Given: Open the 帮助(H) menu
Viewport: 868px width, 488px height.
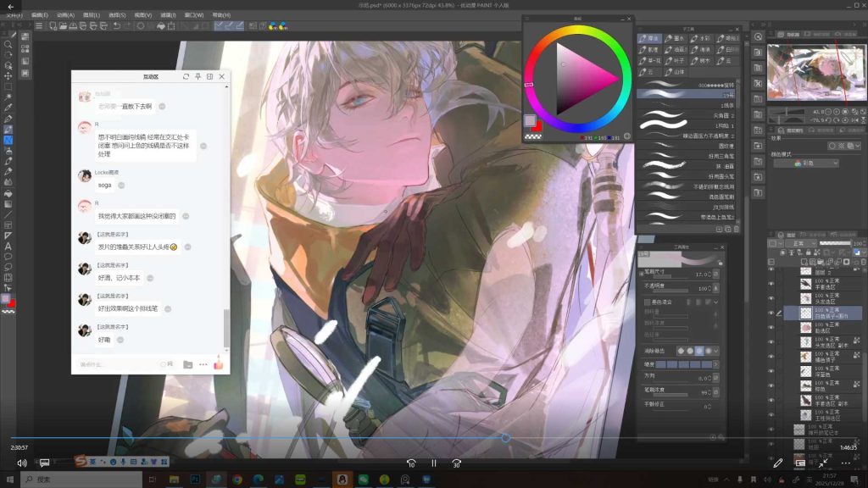Looking at the screenshot, I should [x=221, y=15].
